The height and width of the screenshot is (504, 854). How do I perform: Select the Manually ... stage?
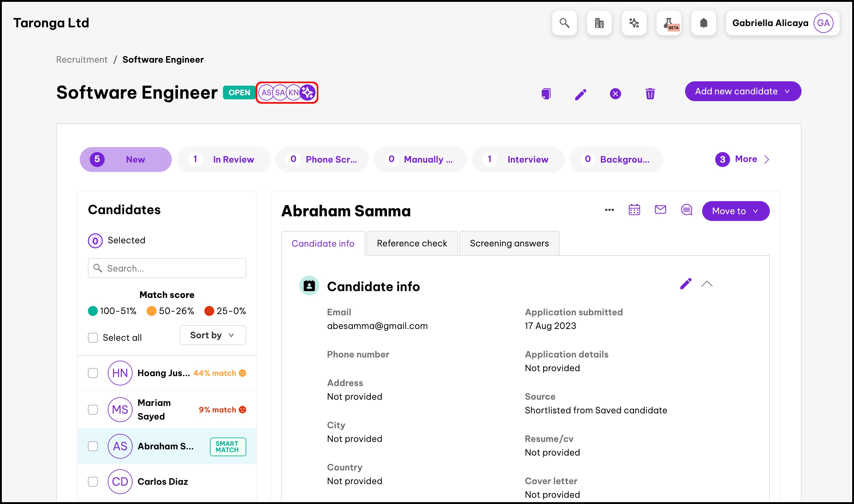tap(420, 160)
